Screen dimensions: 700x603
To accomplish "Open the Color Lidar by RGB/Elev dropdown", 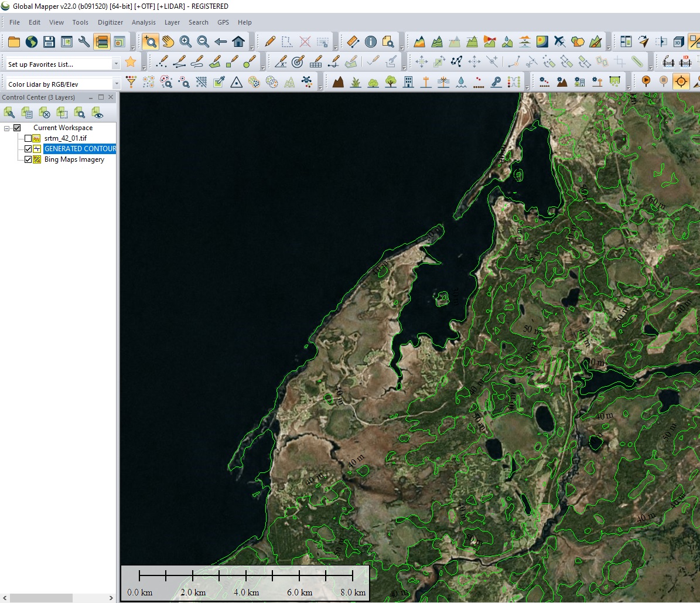I will [116, 84].
